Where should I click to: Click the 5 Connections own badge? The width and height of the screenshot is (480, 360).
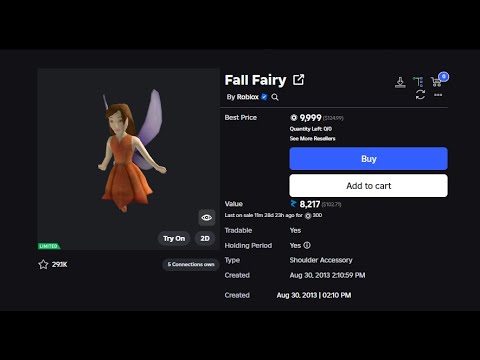[191, 264]
